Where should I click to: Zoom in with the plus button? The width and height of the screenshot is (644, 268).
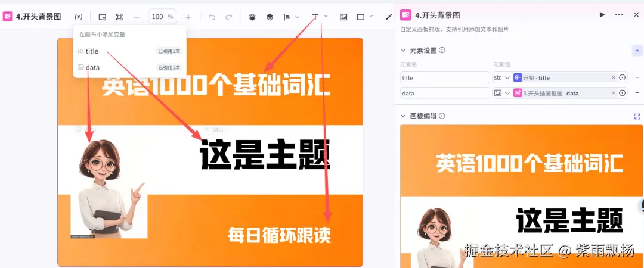188,17
